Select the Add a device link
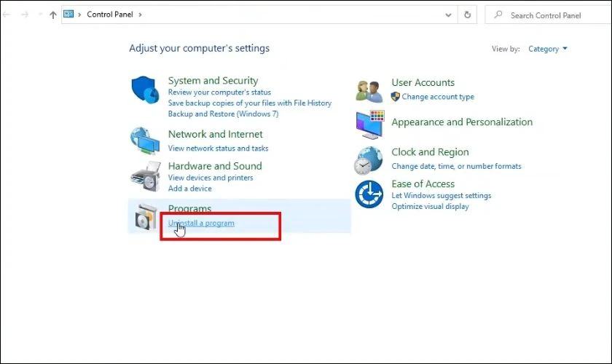 (189, 189)
